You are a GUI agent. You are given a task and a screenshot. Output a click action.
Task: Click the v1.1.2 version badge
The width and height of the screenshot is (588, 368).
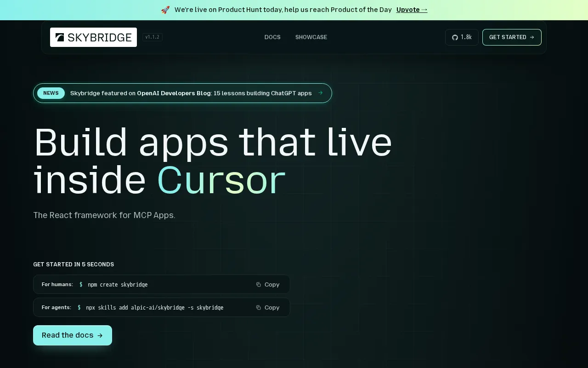[153, 37]
